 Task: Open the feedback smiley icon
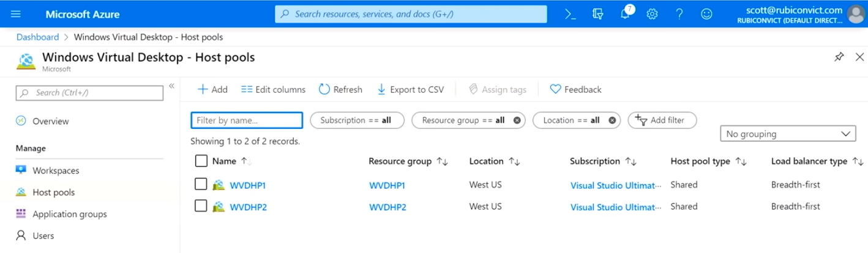click(706, 14)
